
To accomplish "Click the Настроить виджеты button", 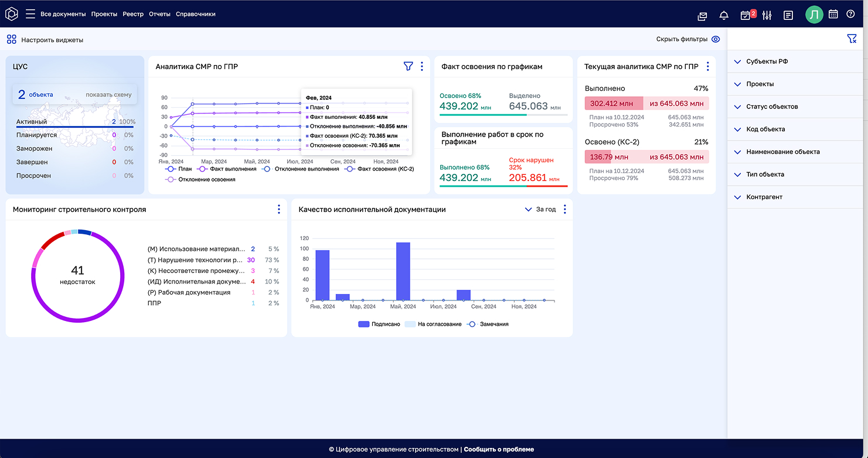I will tap(45, 40).
